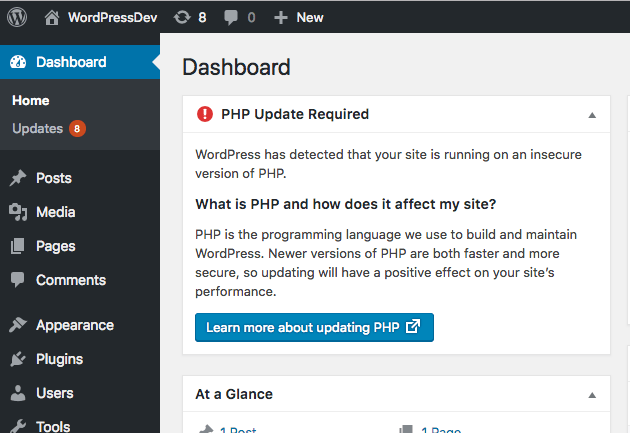Open the Appearance menu

(75, 325)
